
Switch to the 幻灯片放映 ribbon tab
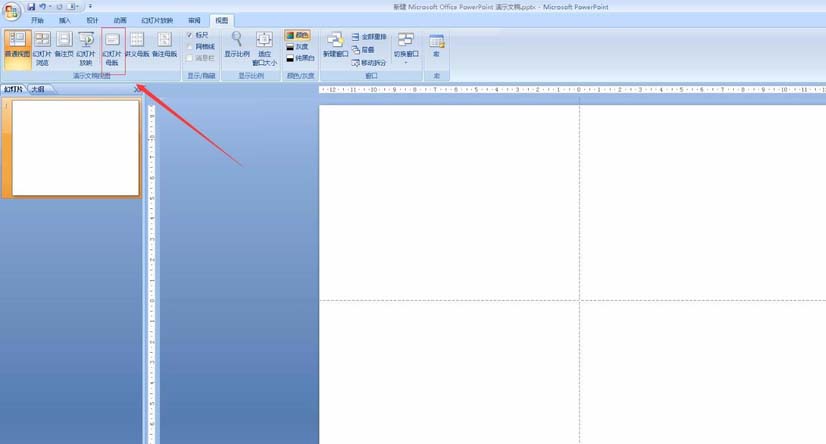[157, 21]
